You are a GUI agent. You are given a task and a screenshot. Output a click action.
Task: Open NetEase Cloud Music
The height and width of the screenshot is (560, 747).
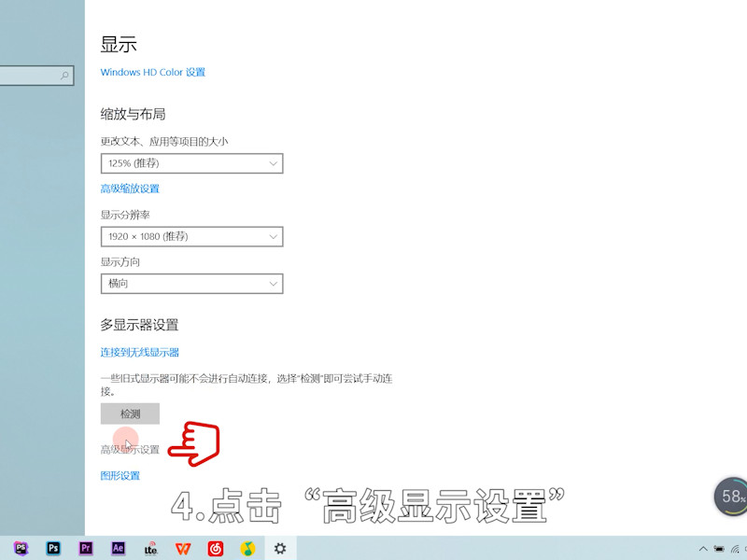(216, 549)
